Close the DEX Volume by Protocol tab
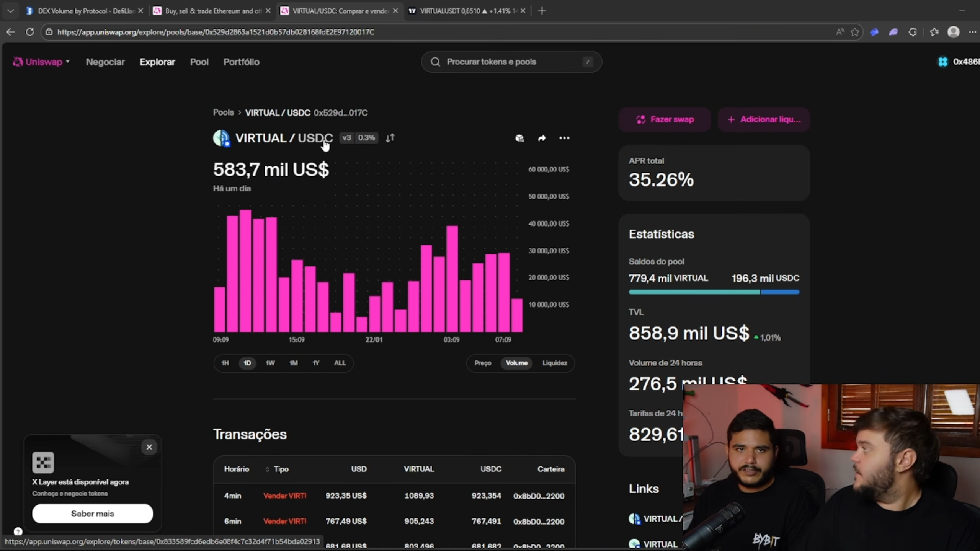Screen dimensions: 980x551 click(x=140, y=11)
